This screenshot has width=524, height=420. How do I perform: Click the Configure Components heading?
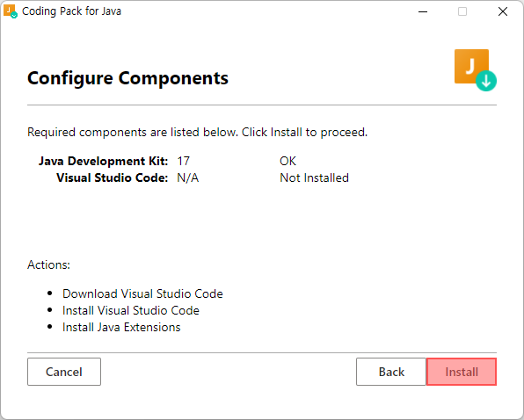[x=127, y=78]
